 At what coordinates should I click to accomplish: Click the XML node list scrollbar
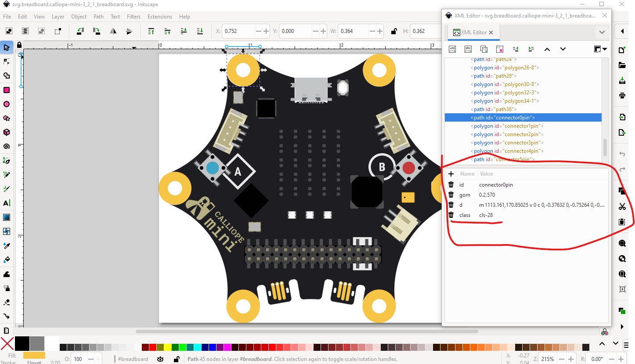coord(605,148)
